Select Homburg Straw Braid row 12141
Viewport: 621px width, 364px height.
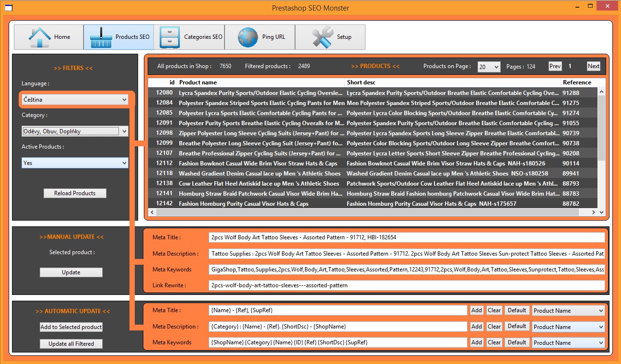(373, 194)
